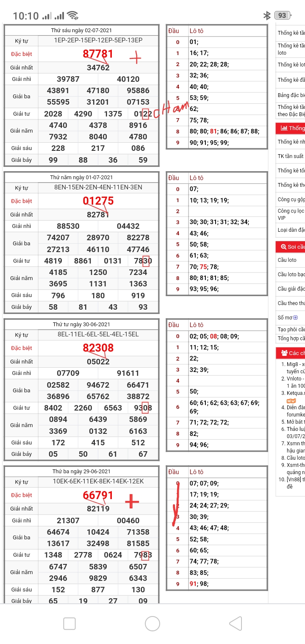Tap the code row 1EP-2EP-15EP-12EP-5EP-13EP
The height and width of the screenshot is (644, 305).
pyautogui.click(x=98, y=40)
